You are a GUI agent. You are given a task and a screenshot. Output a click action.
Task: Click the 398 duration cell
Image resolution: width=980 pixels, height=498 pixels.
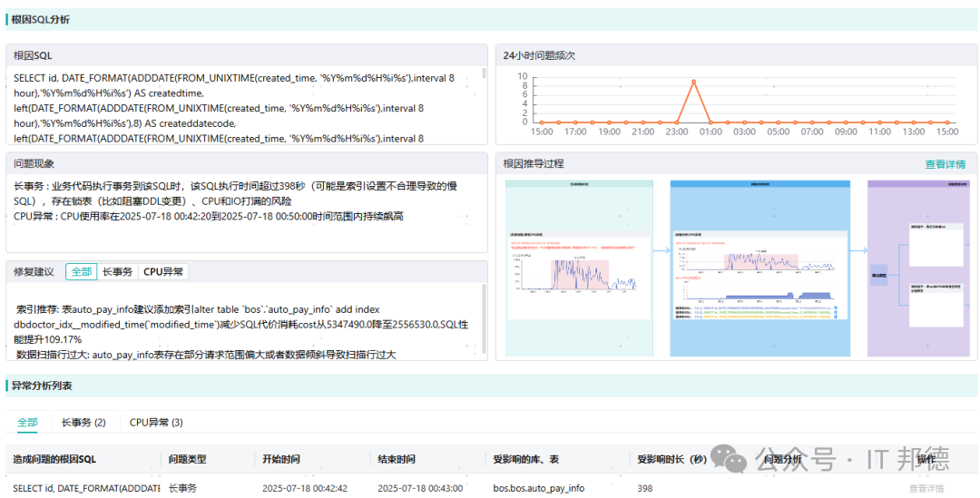(645, 489)
